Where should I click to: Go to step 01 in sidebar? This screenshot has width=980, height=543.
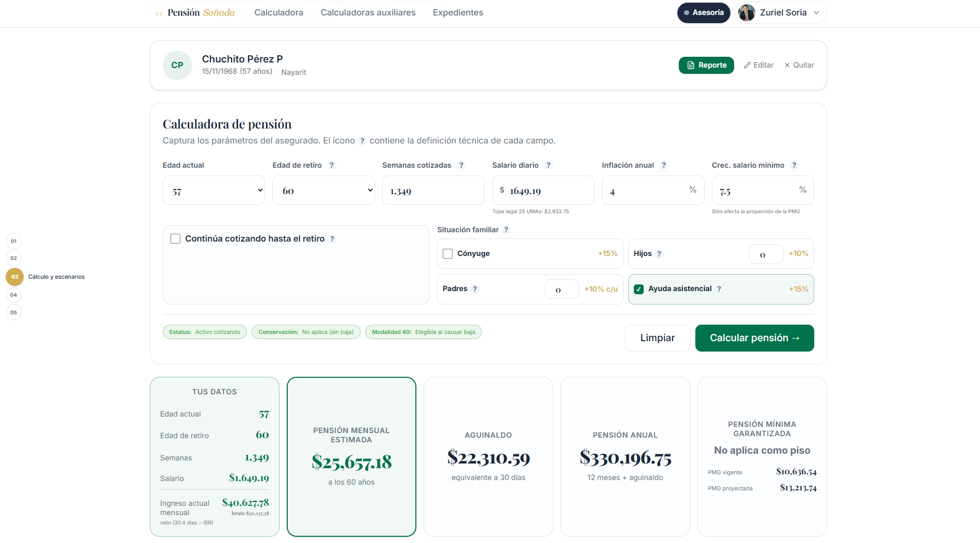point(13,241)
